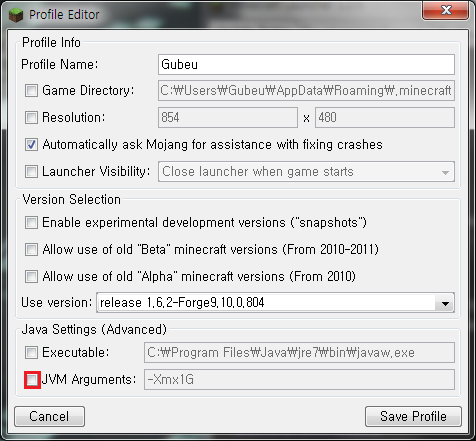This screenshot has width=476, height=441.
Task: Click the Executable path field for javaw.exe
Action: (x=299, y=352)
